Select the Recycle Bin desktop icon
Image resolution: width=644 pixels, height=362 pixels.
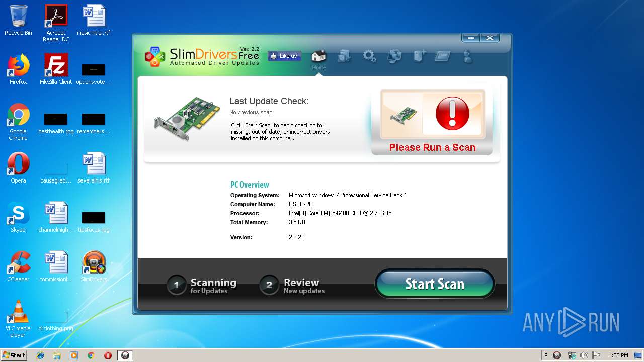click(x=18, y=20)
